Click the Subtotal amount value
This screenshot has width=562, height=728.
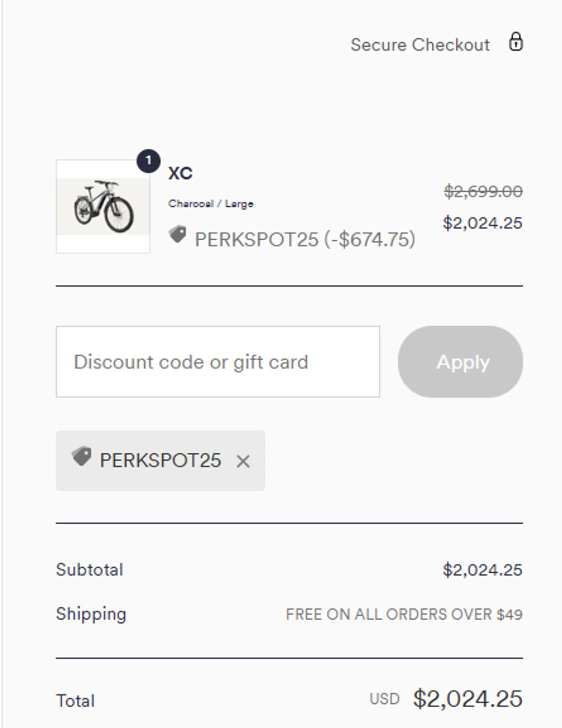(x=482, y=570)
